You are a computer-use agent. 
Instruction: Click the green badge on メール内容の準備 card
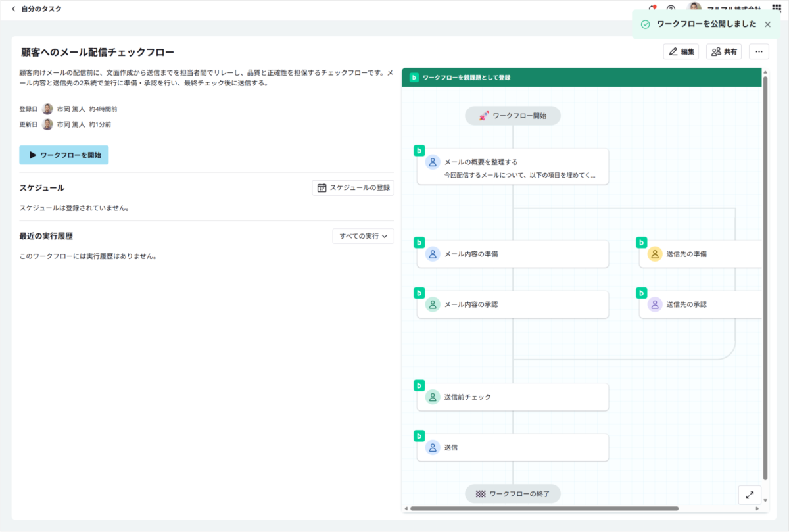[419, 243]
